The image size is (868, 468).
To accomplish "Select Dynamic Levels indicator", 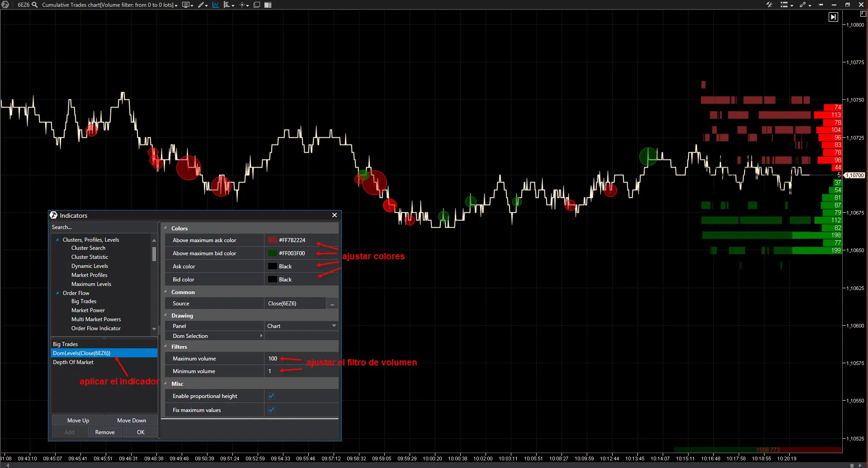I will click(90, 266).
